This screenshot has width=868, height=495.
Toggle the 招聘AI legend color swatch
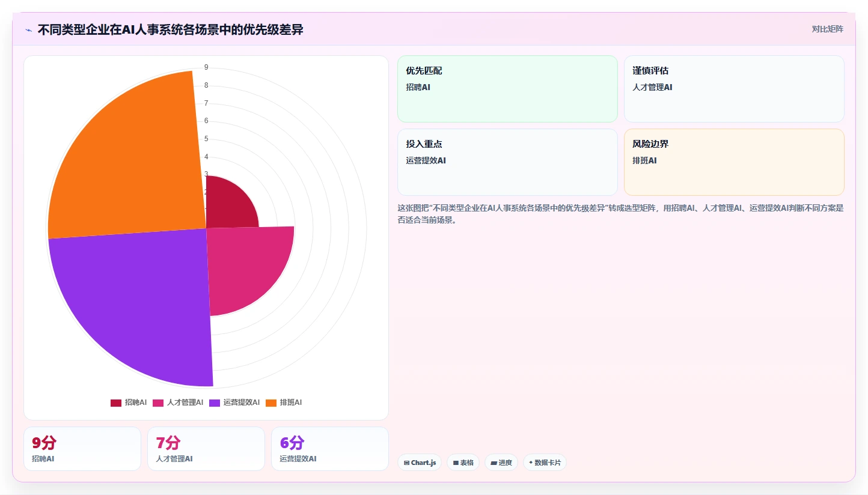[x=116, y=402]
